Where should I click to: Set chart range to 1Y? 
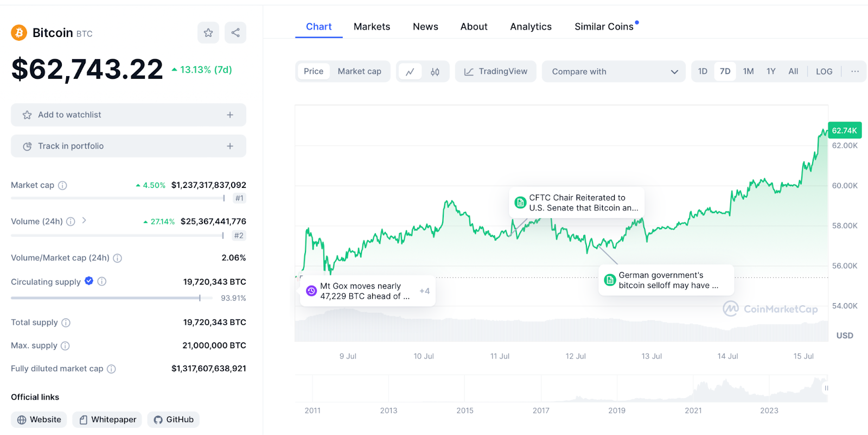click(x=771, y=71)
